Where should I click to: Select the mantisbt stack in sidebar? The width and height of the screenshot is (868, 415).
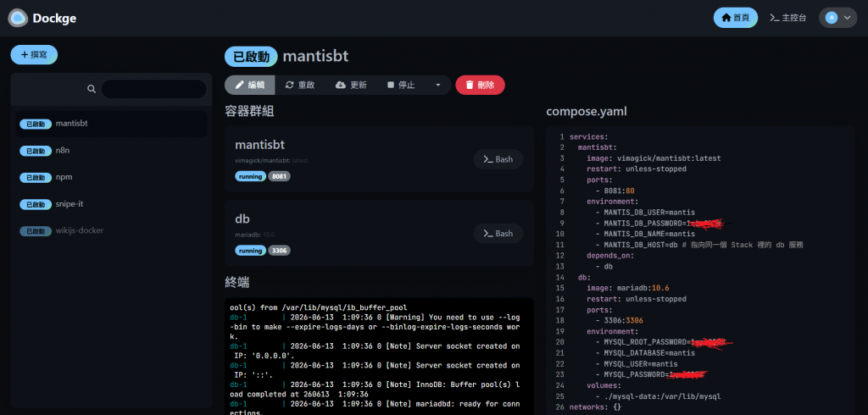(x=111, y=124)
